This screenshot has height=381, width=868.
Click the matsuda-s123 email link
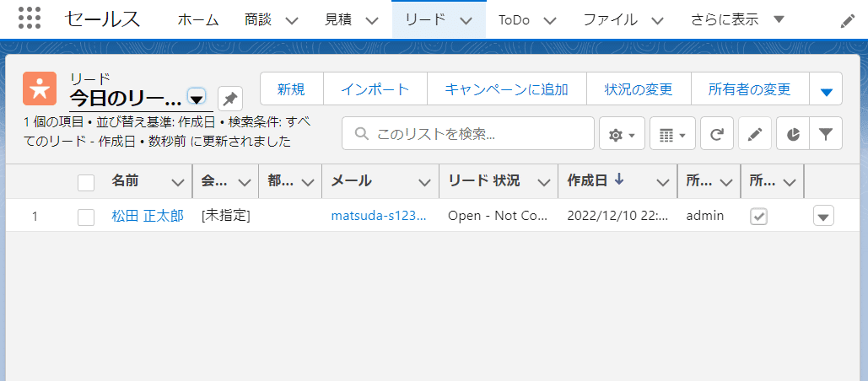[379, 216]
